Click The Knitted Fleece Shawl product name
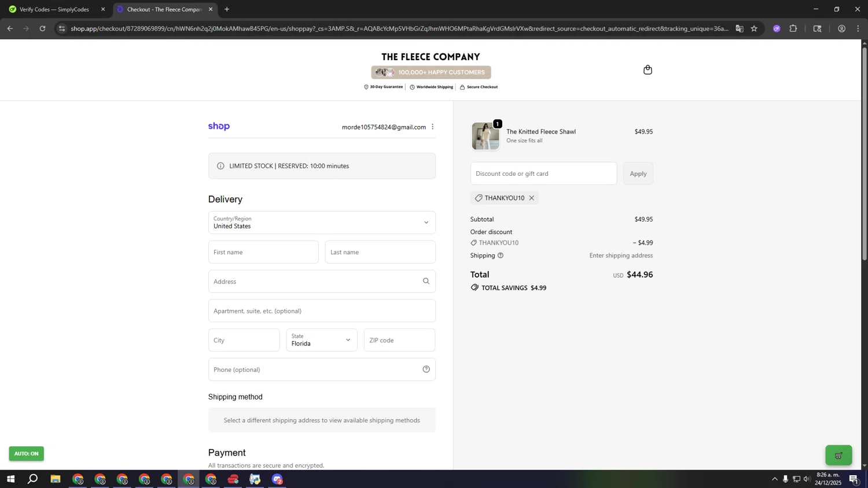Image resolution: width=868 pixels, height=488 pixels. 541,132
